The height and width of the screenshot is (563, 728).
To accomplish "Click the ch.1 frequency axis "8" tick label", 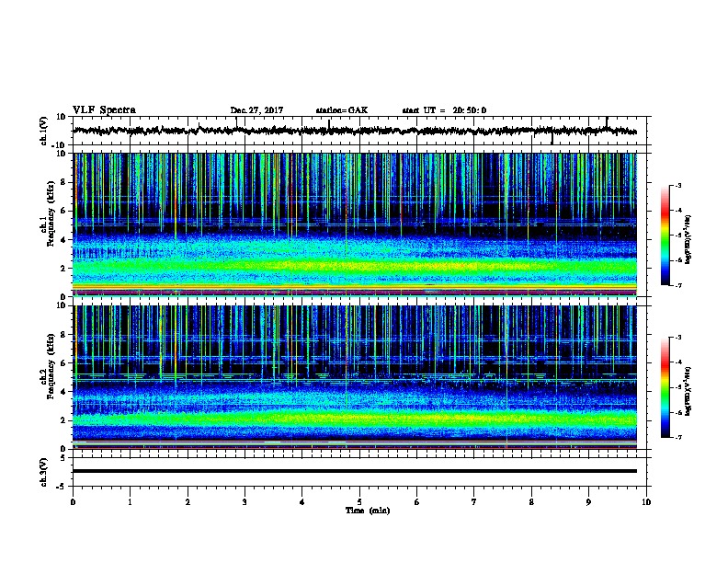I will 64,182.
